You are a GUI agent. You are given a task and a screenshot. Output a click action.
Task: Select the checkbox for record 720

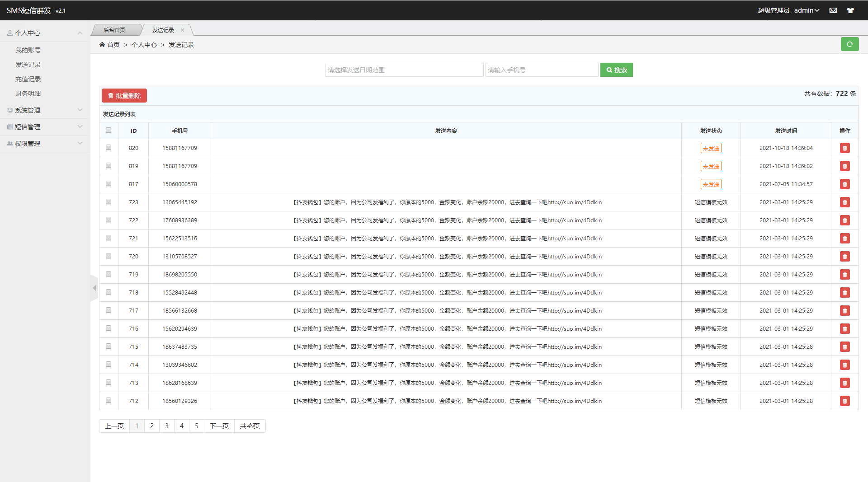point(108,256)
